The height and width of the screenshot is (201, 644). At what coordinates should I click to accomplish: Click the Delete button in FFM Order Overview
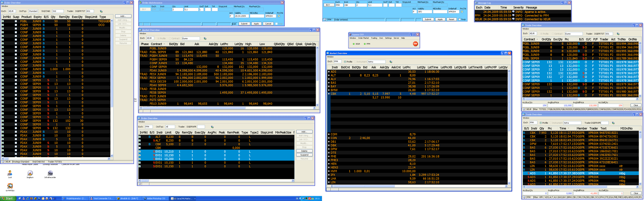click(304, 151)
